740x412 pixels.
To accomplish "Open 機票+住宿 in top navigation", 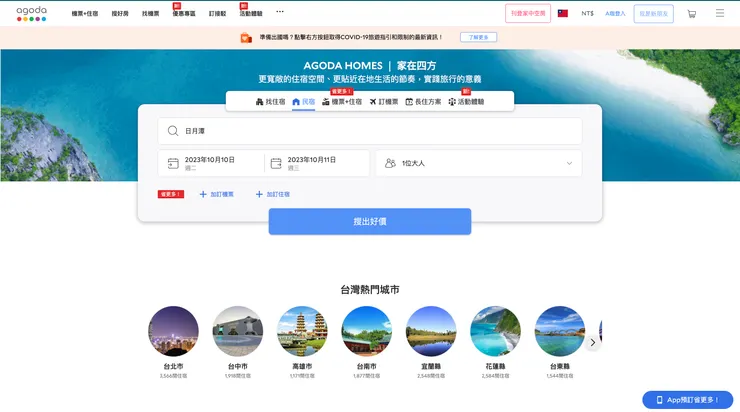I will click(x=85, y=14).
